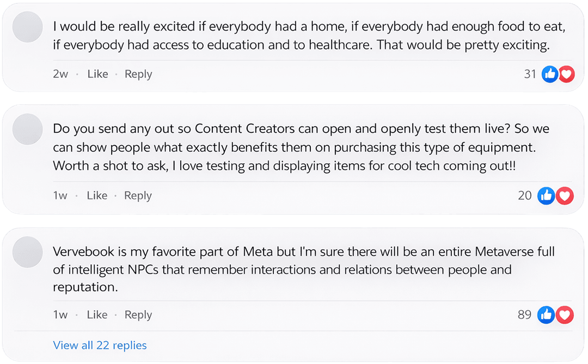
Task: Click thumbs-up reaction on Content Creators comment
Action: (546, 195)
